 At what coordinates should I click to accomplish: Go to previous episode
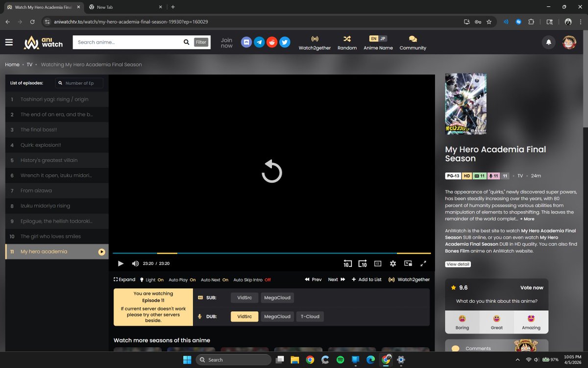coord(313,280)
